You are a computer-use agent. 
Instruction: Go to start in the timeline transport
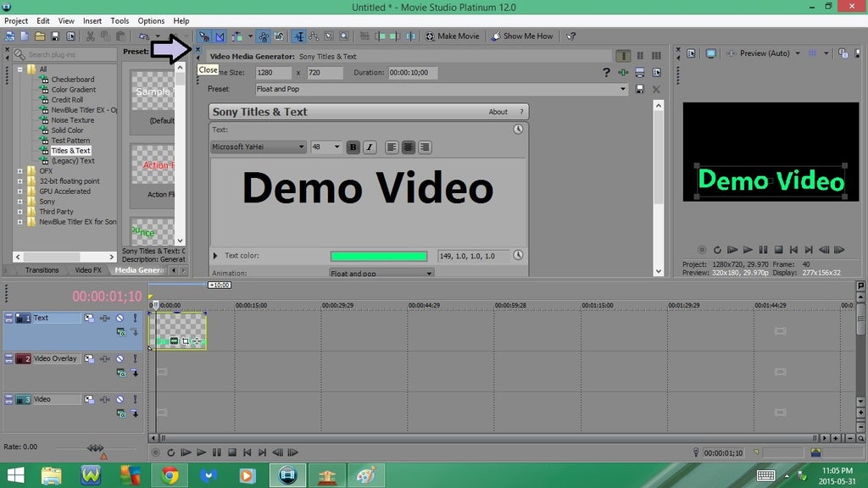(248, 452)
